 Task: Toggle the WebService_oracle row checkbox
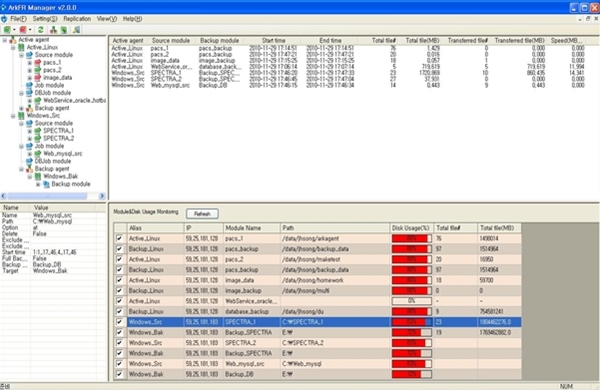tap(119, 301)
